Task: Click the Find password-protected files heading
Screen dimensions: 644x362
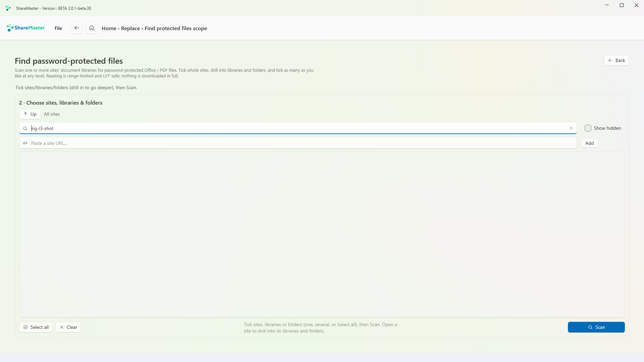Action: (69, 61)
